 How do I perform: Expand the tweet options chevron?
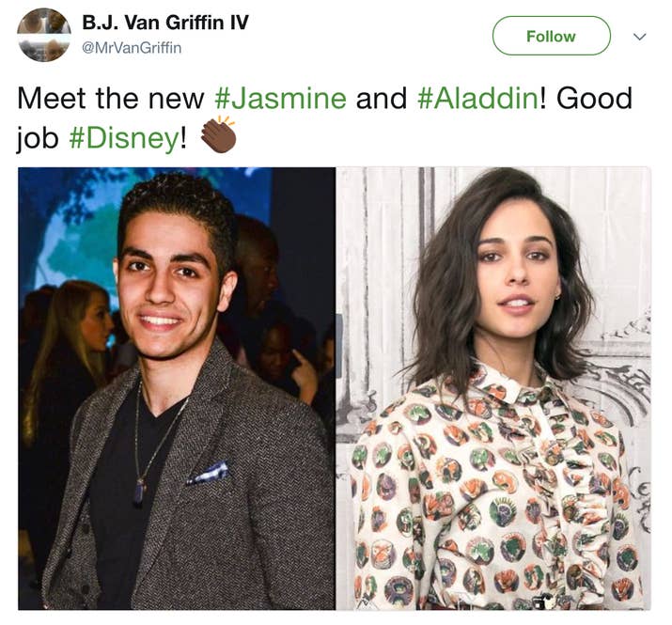[639, 37]
